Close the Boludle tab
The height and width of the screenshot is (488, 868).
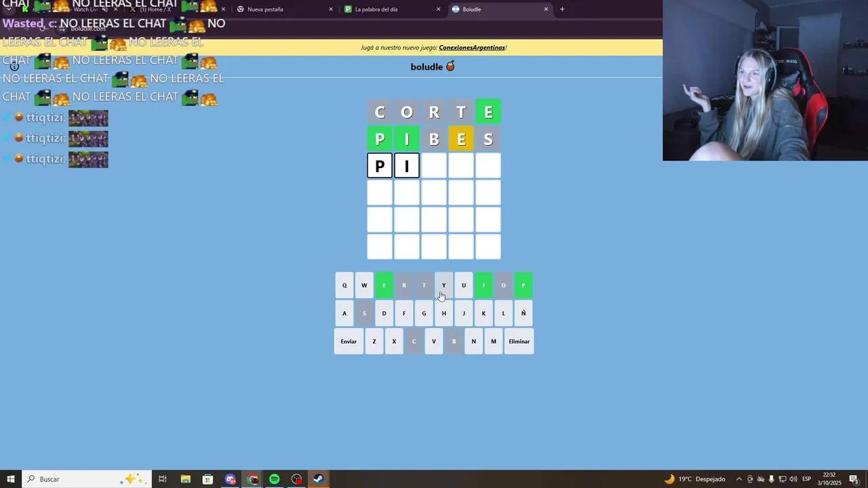point(546,9)
